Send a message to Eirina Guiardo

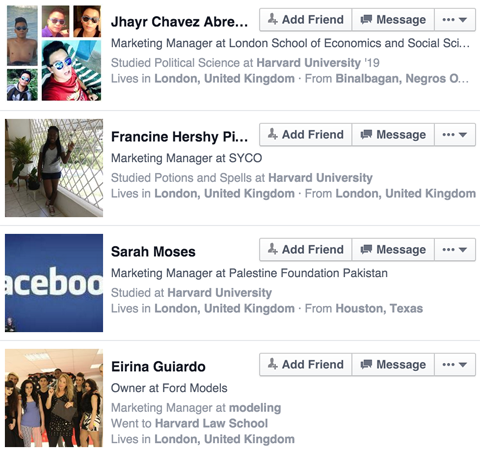[x=393, y=364]
